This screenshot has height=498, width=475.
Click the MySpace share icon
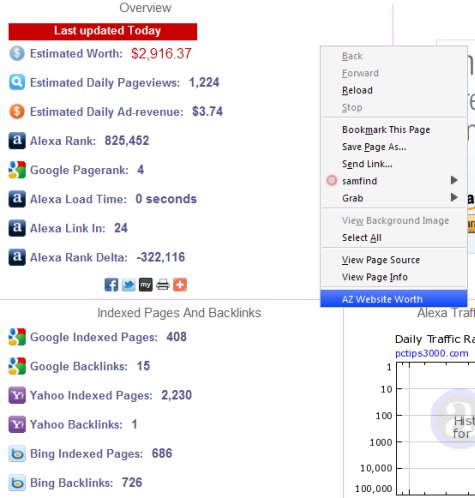(x=146, y=285)
